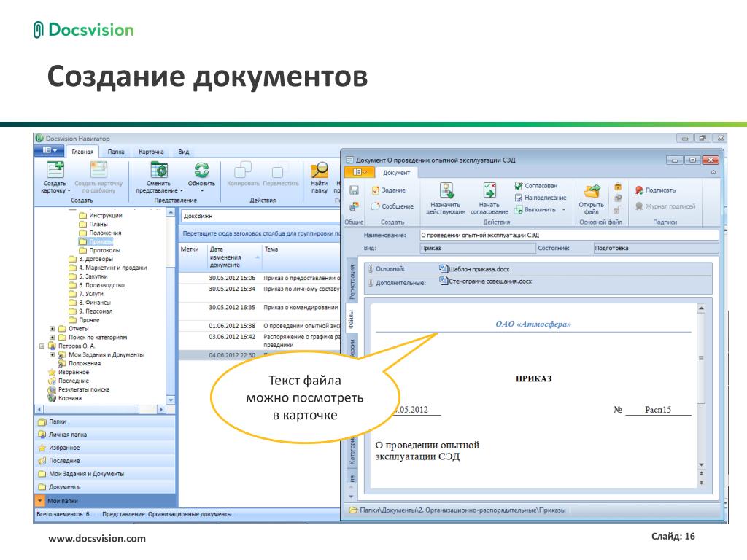Click the ДоксВижн search field

click(x=260, y=216)
